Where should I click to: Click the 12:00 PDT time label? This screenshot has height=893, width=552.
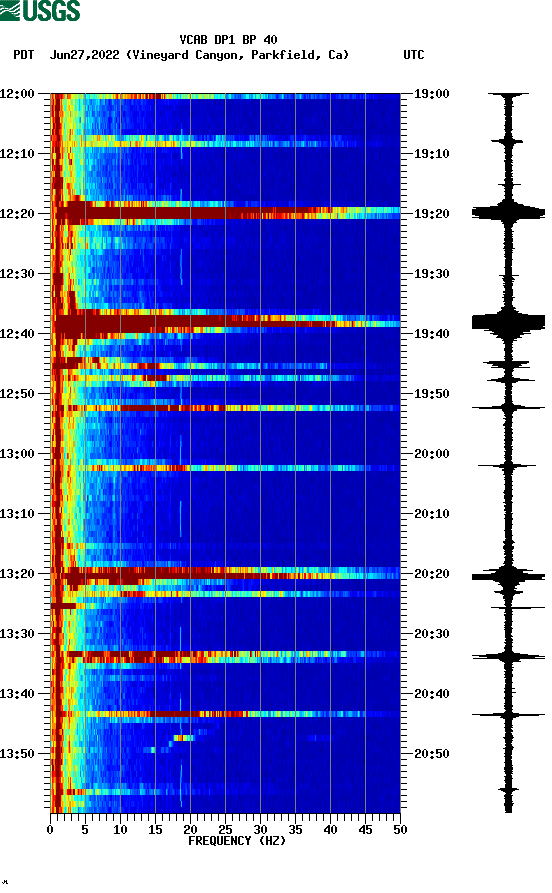coord(17,93)
